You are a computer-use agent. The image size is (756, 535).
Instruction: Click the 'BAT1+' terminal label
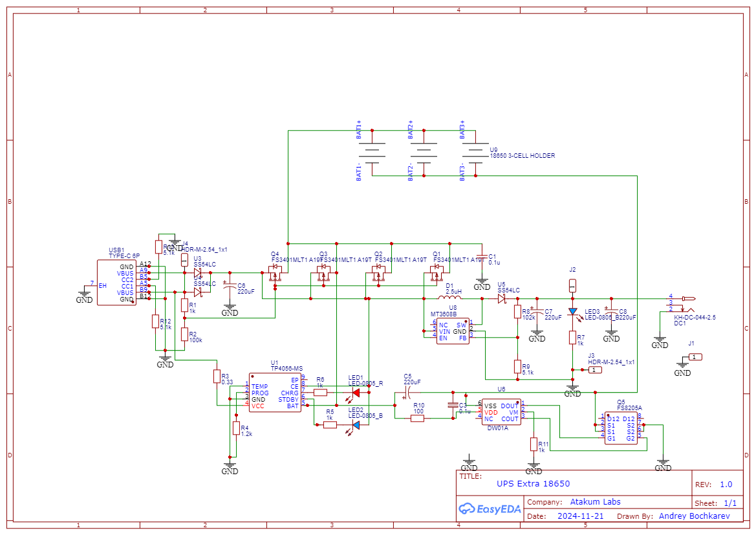click(359, 129)
